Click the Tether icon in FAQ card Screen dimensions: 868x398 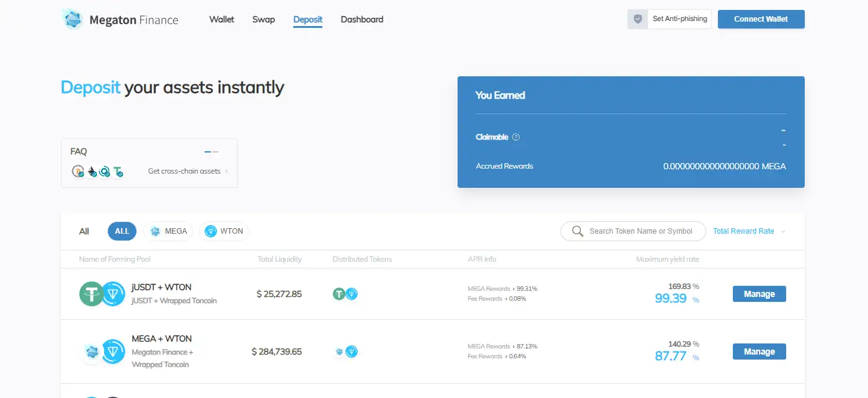[x=117, y=171]
